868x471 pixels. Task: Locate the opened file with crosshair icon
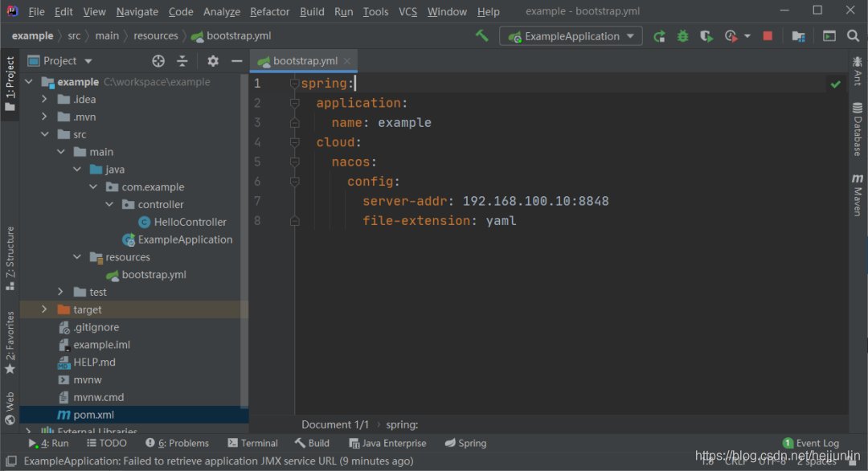(158, 61)
